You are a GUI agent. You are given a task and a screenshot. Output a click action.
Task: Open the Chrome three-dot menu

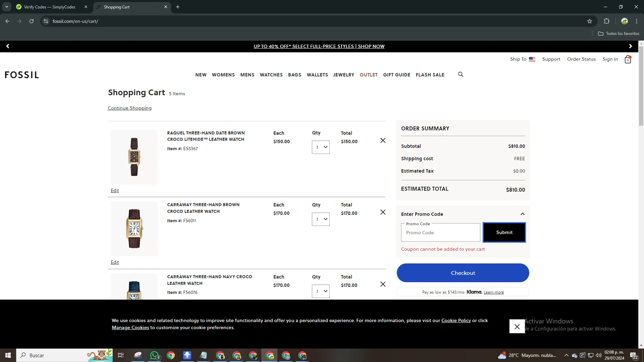637,21
